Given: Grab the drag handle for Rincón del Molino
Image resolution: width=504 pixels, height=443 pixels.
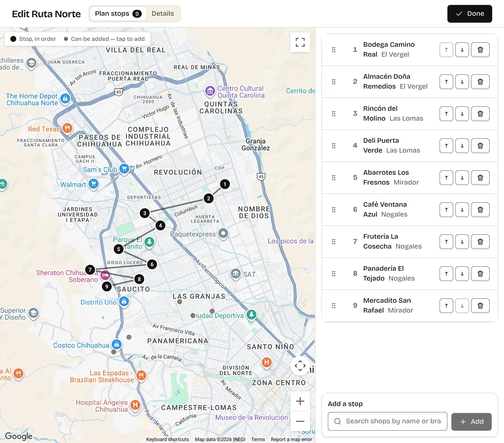Looking at the screenshot, I should pos(334,114).
